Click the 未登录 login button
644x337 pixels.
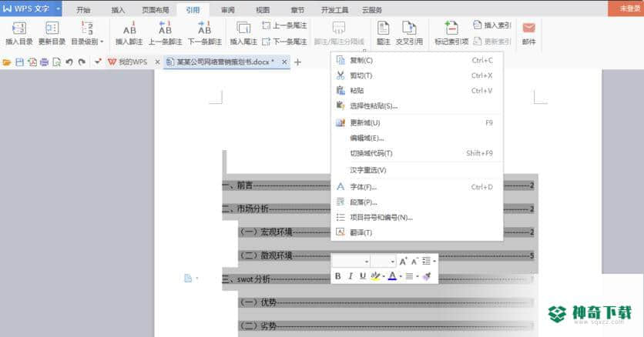coord(626,8)
